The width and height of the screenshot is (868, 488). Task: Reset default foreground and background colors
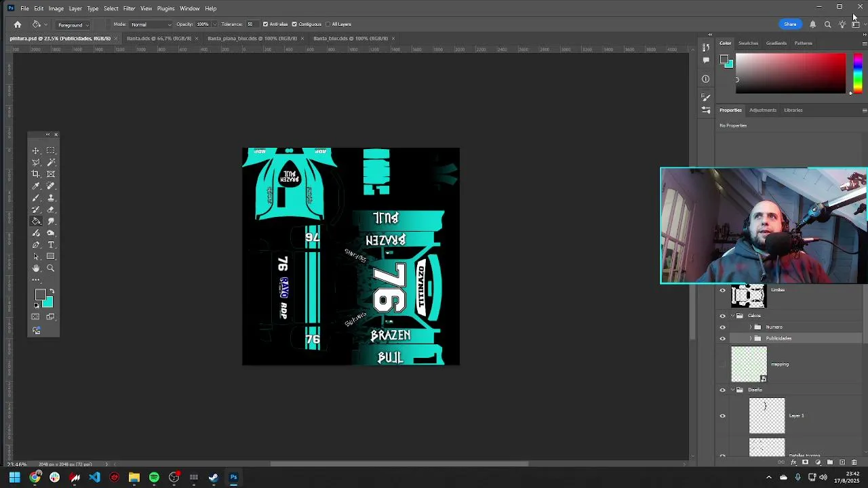click(37, 306)
